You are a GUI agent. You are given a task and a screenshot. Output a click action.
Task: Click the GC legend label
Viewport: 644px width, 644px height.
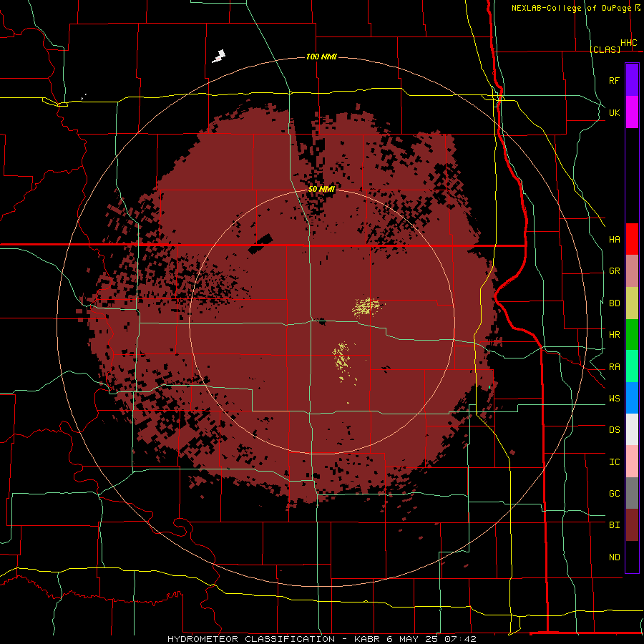(614, 494)
